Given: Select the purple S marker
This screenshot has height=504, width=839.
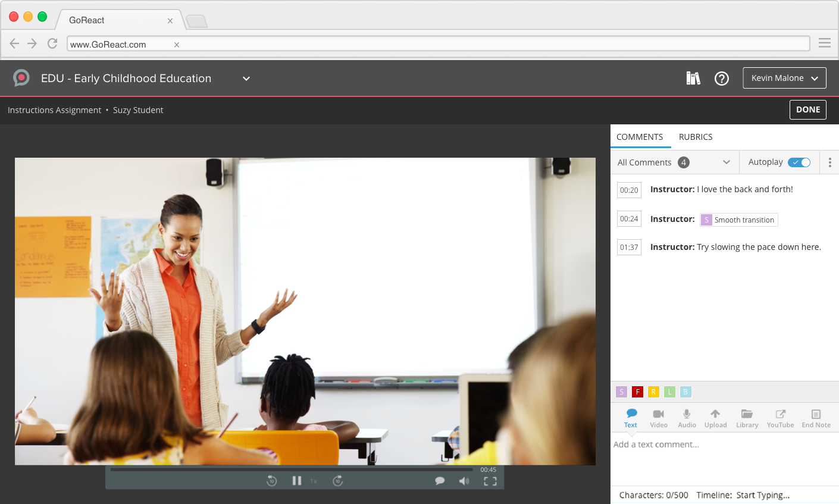Looking at the screenshot, I should [621, 392].
